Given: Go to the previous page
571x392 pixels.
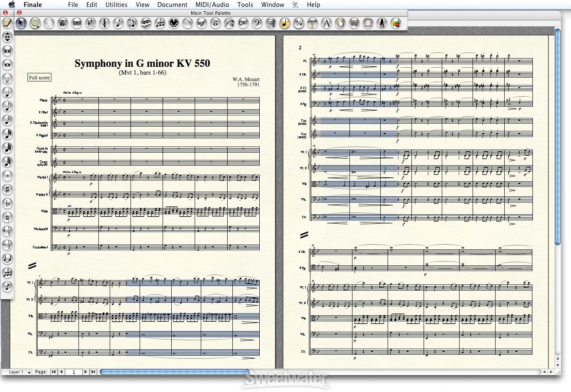Looking at the screenshot, I should pos(61,372).
